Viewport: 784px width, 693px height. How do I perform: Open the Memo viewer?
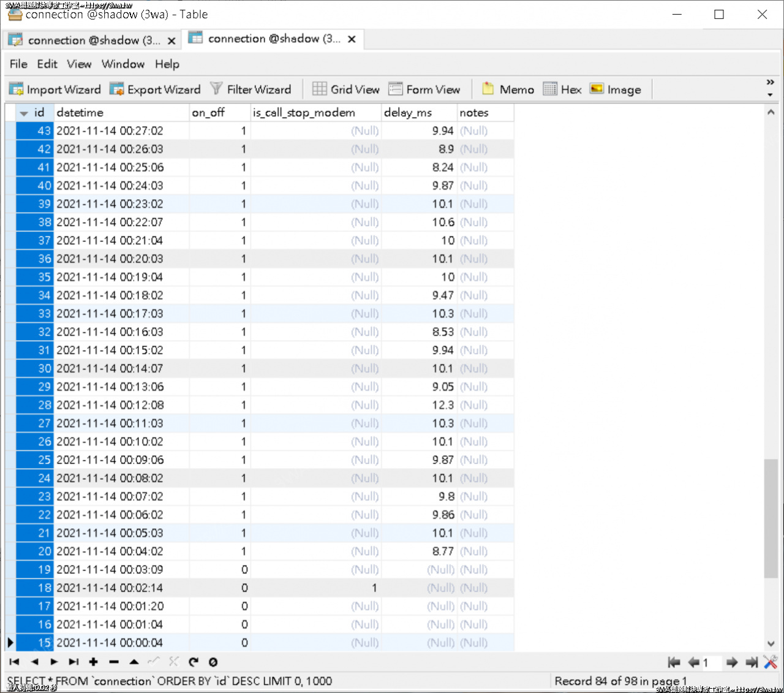508,89
